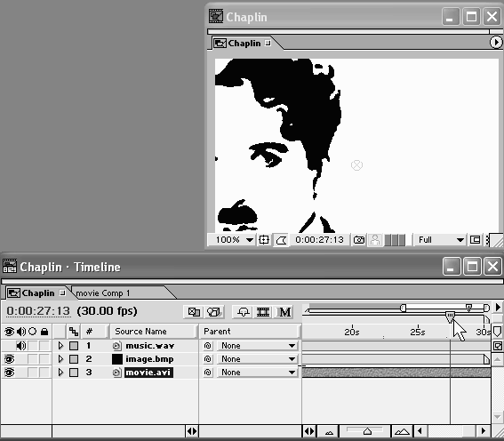Select the image.bmp layer name
Viewport: 504px width, 441px height.
[x=149, y=359]
